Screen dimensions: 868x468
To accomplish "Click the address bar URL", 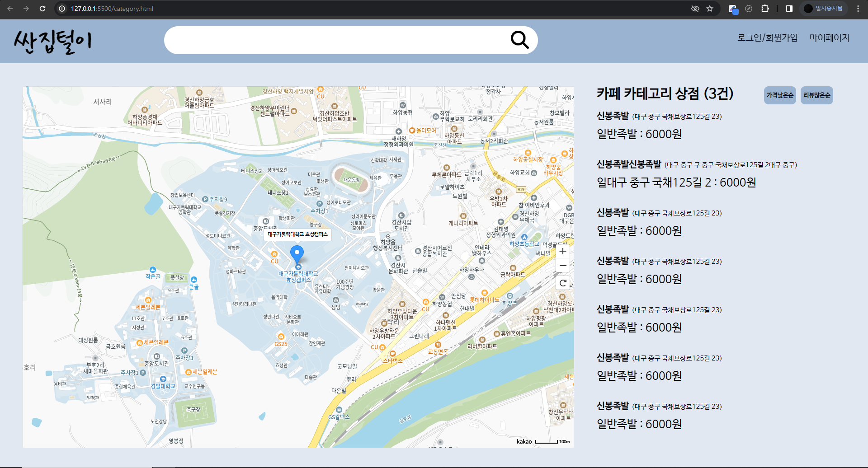I will (112, 9).
